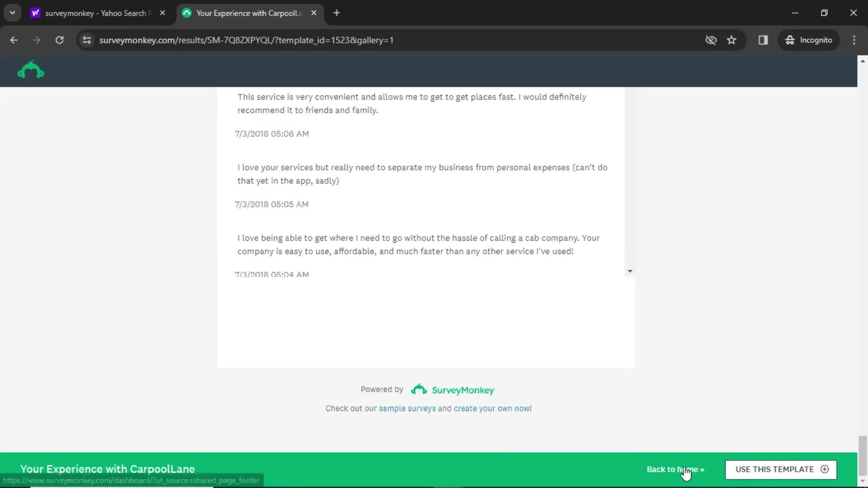Click the Incognito mode icon
Image resolution: width=868 pixels, height=488 pixels.
(790, 40)
